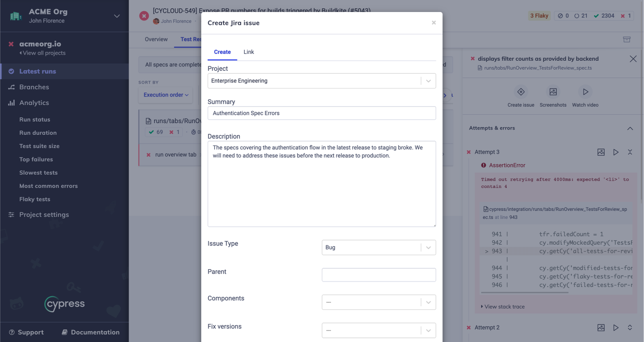Click the passed 2304 count
The width and height of the screenshot is (644, 342).
click(x=604, y=16)
